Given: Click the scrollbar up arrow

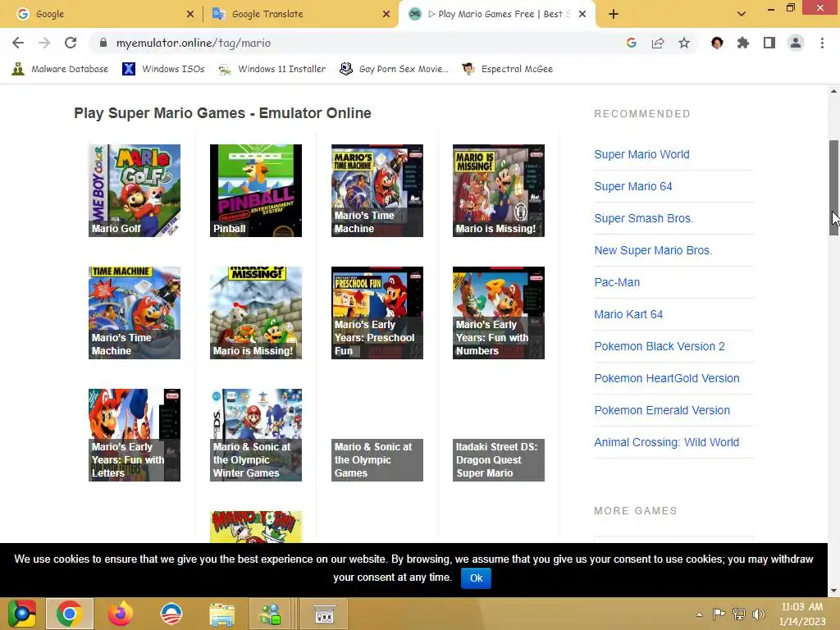Looking at the screenshot, I should click(x=833, y=91).
